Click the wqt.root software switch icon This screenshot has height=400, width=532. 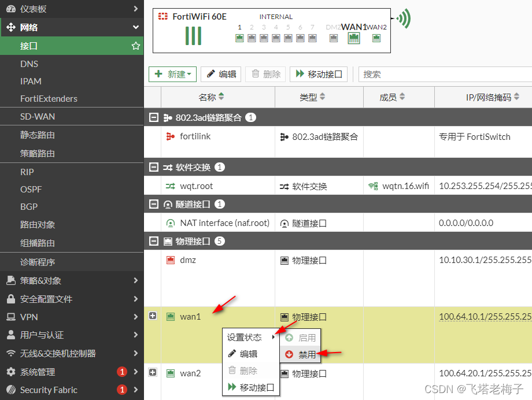(171, 186)
